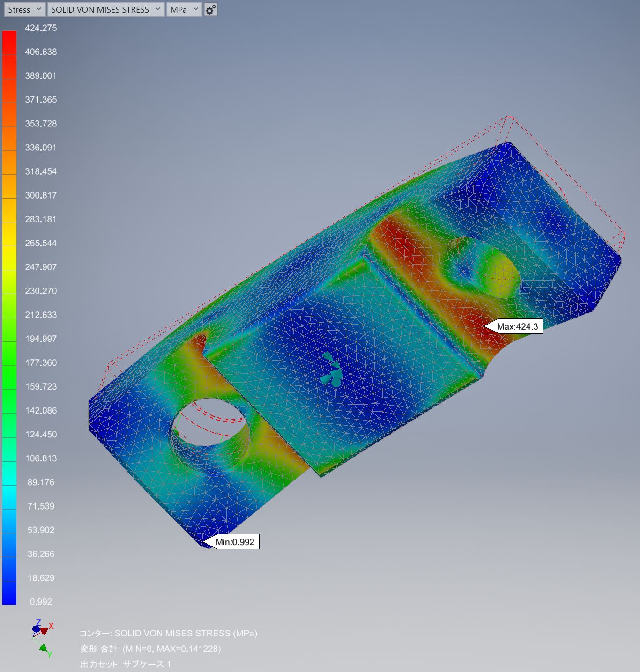Pick legend color band between 18.629 and 0.992
This screenshot has width=640, height=672.
(9, 592)
